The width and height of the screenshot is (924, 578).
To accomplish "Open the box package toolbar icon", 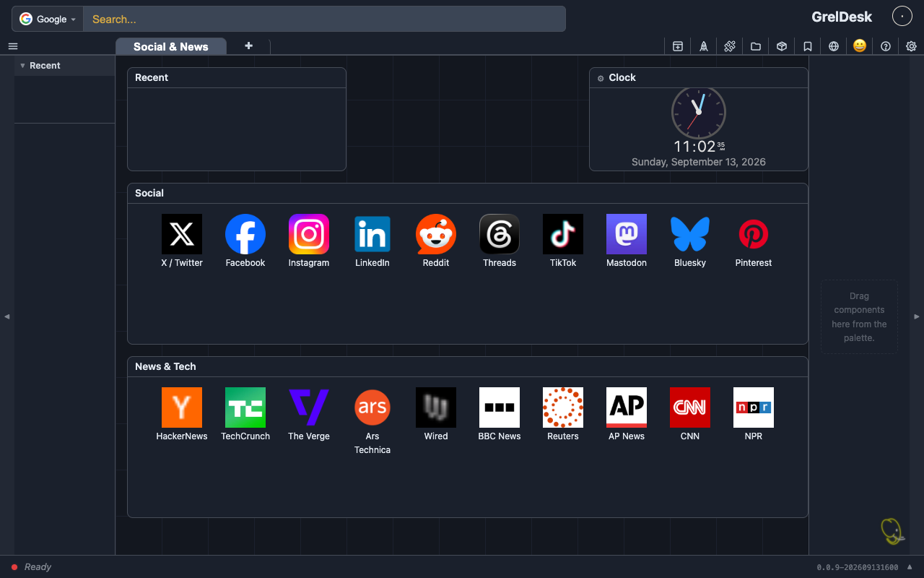I will click(782, 46).
